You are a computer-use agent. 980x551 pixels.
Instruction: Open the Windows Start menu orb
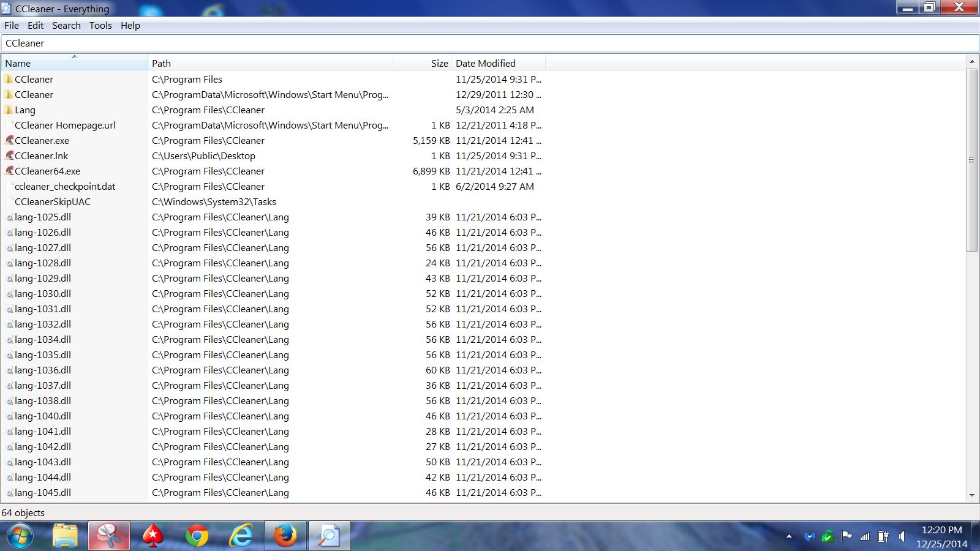point(20,536)
